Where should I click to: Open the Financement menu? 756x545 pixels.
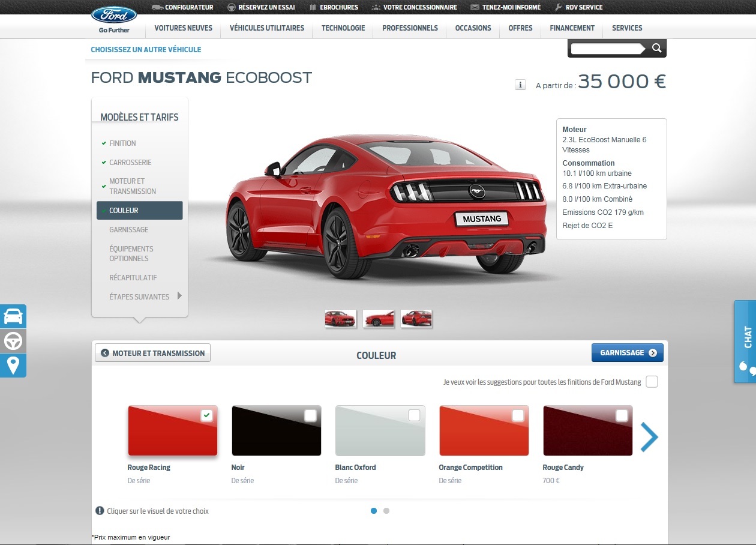[572, 28]
